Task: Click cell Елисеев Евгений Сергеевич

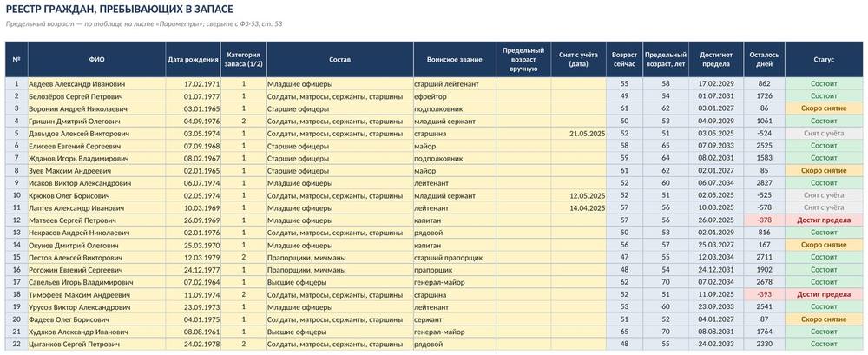Action: point(96,146)
